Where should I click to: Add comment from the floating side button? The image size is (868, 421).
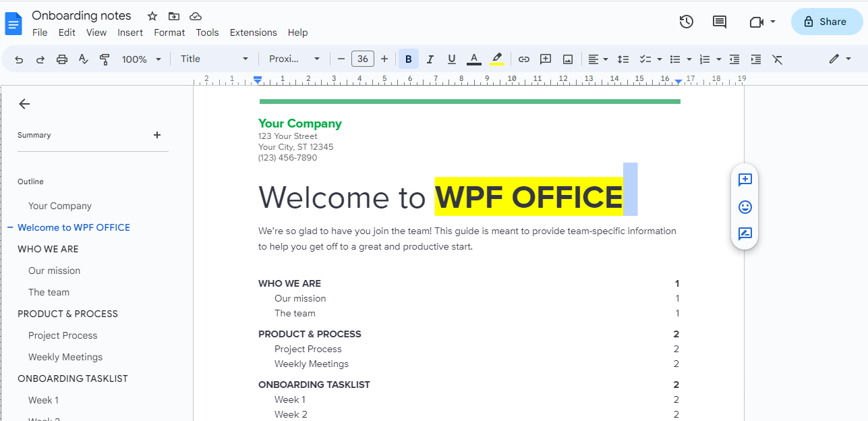pyautogui.click(x=745, y=179)
